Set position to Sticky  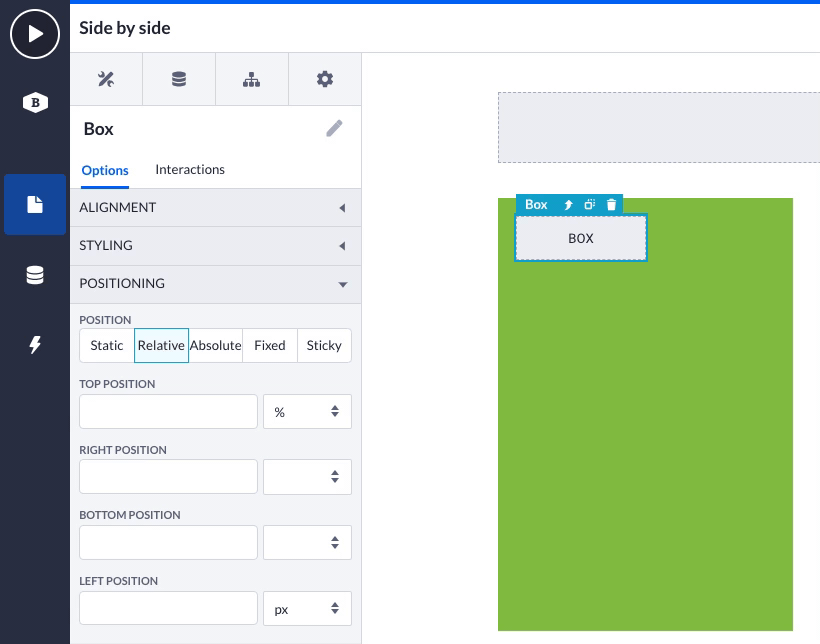(x=324, y=345)
